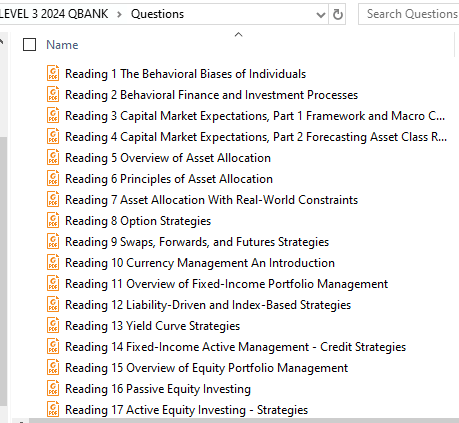The image size is (459, 423).
Task: Select Reading 7 Asset Allocation With Real-World Constraints
Action: coord(211,200)
